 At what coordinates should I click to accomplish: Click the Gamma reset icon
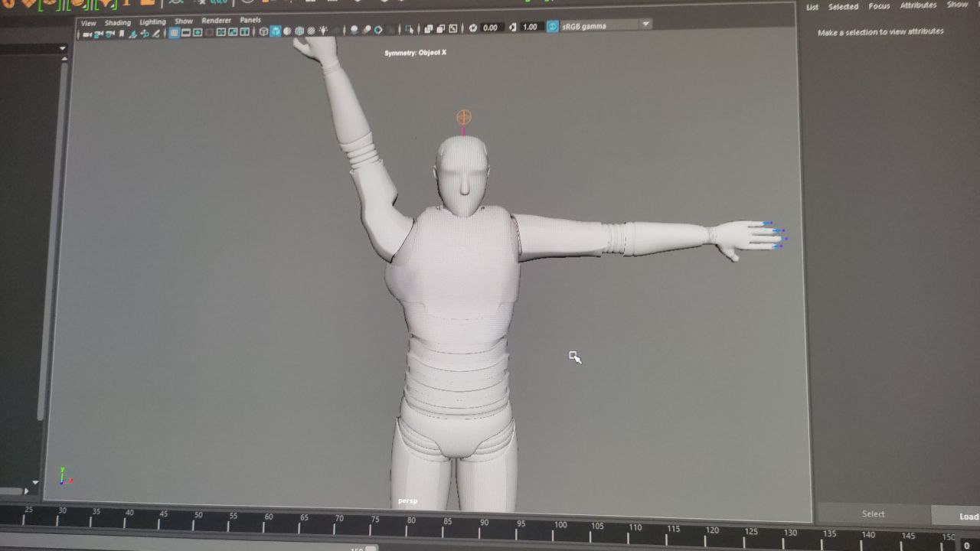[513, 28]
